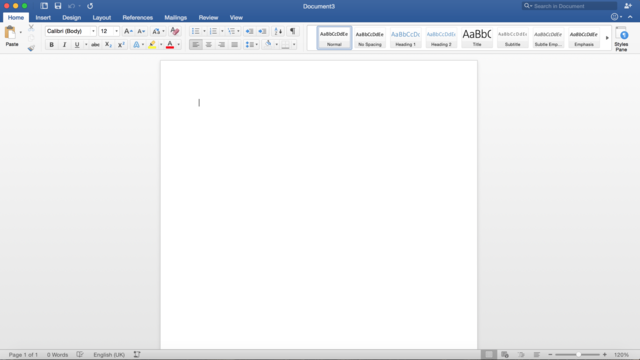Apply the yellow text highlight color

point(152,44)
